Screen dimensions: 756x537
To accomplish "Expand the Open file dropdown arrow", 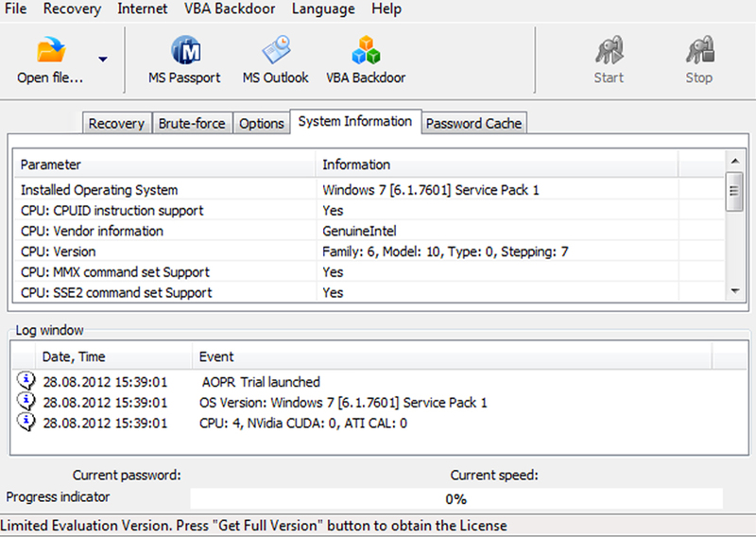I will pos(103,59).
